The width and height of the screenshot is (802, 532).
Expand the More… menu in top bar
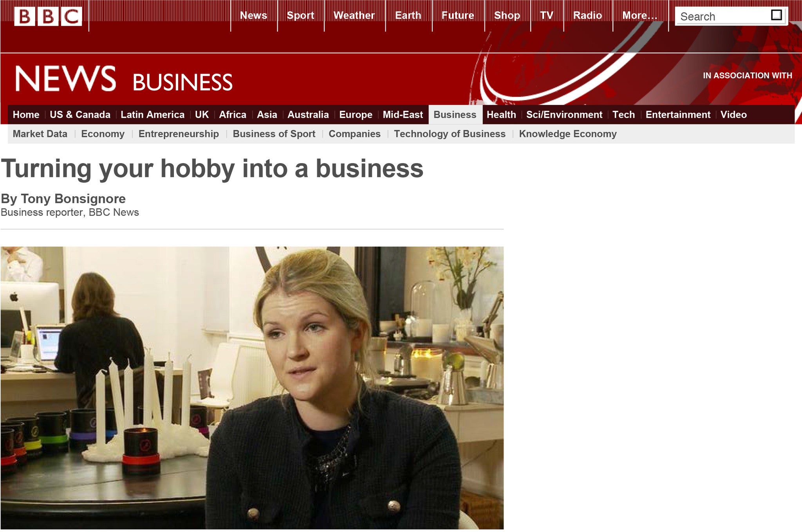(x=639, y=15)
